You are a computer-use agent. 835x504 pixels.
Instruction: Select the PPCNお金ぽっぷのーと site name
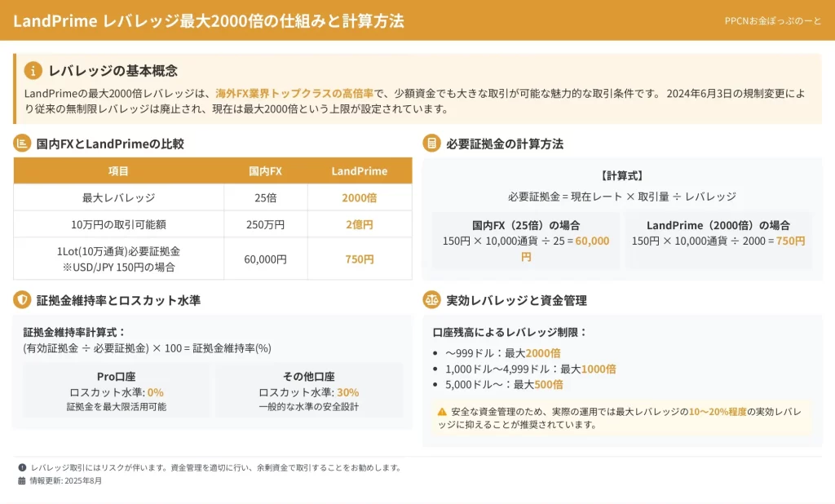pyautogui.click(x=773, y=20)
